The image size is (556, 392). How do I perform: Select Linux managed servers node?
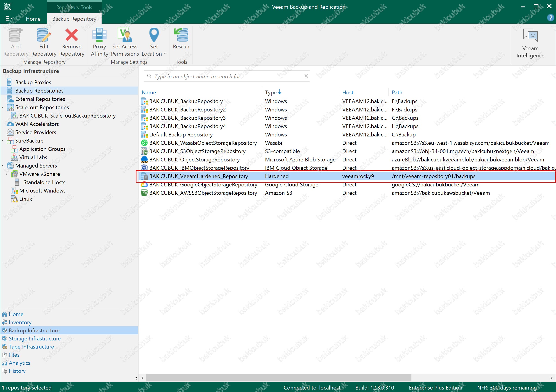point(25,199)
